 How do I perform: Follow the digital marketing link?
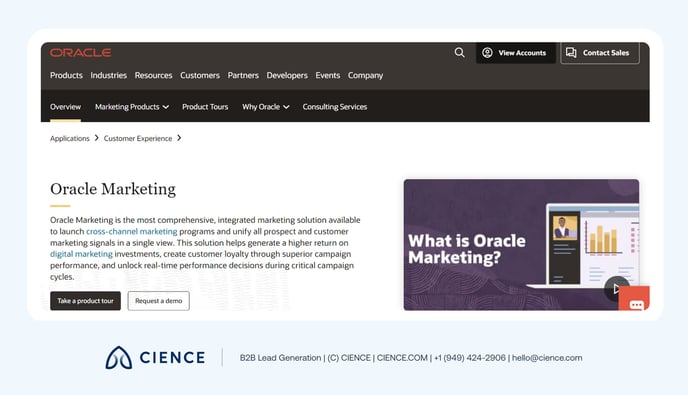81,254
